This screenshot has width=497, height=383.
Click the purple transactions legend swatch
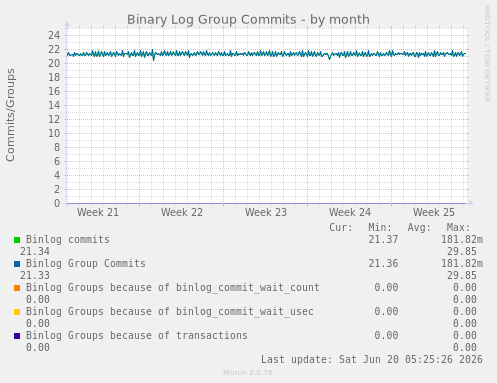click(17, 336)
